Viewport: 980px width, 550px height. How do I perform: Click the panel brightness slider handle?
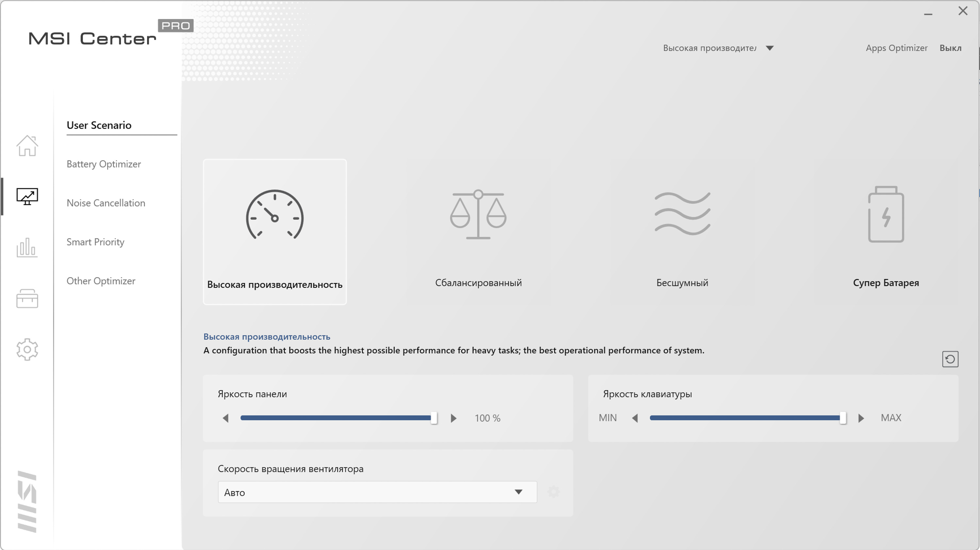[x=434, y=418]
